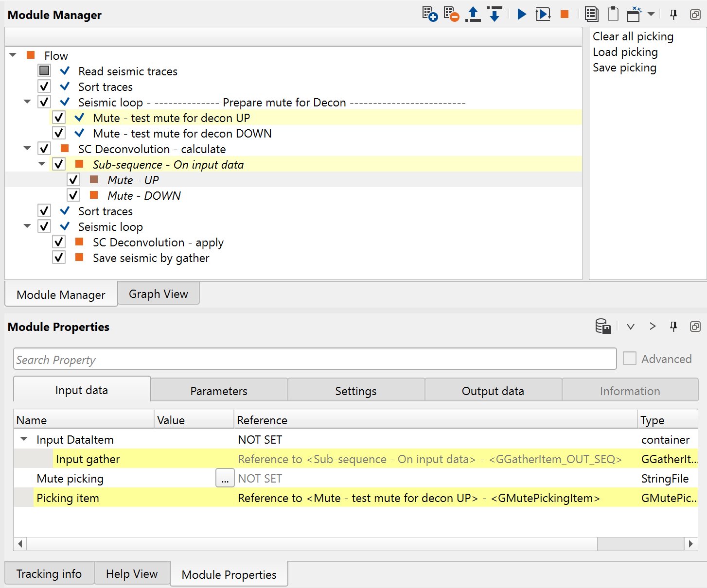This screenshot has width=707, height=588.
Task: Click the paste clipboard icon in toolbar
Action: [x=613, y=14]
